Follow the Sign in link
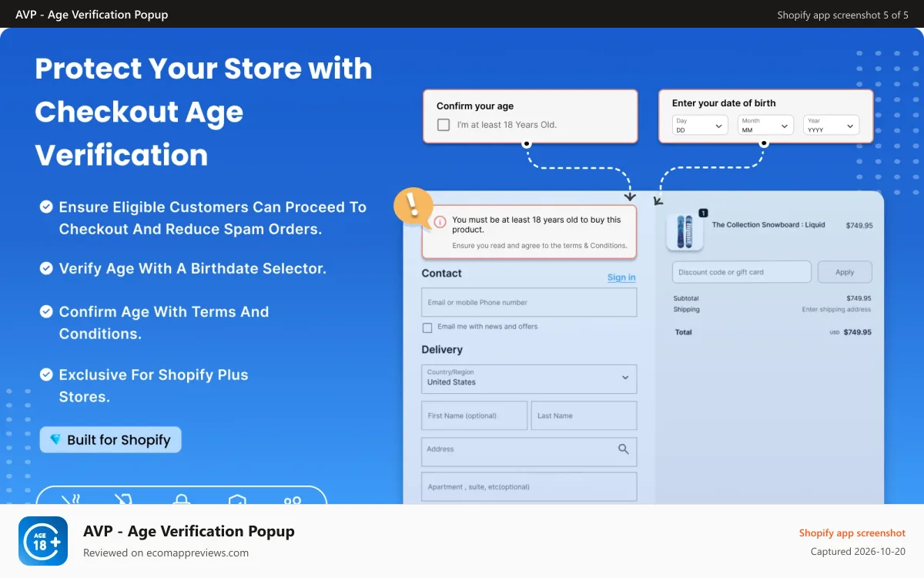924x578 pixels. click(621, 277)
